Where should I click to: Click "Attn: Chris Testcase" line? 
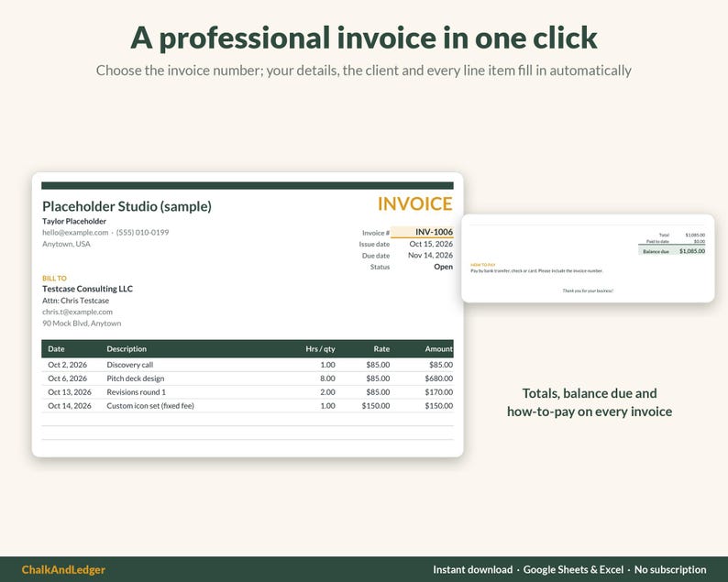coord(76,301)
